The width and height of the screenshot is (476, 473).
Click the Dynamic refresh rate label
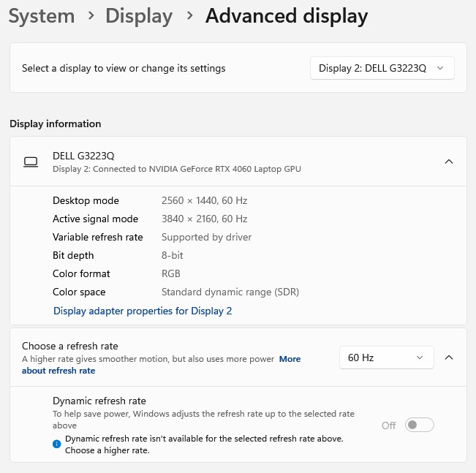coord(99,401)
